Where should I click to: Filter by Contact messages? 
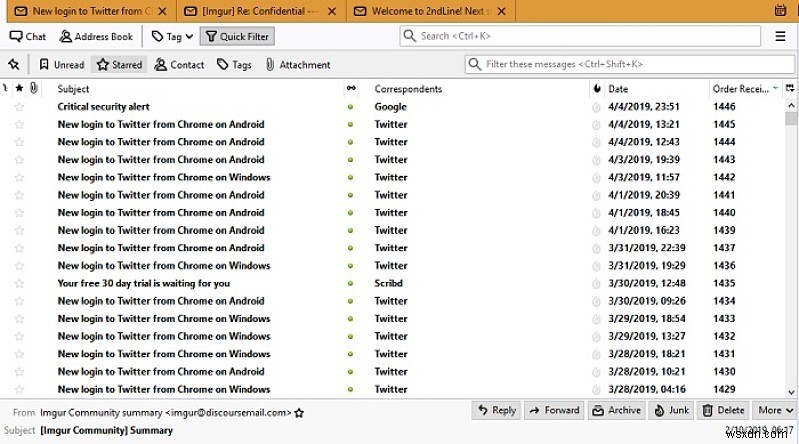pos(179,65)
